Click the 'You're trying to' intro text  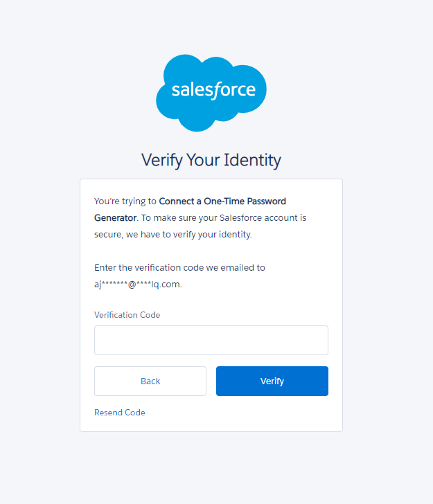click(125, 201)
